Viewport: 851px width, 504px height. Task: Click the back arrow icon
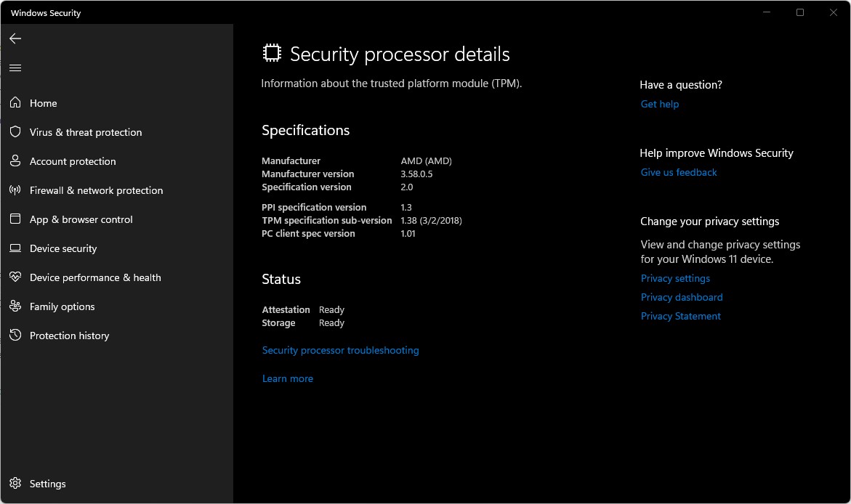pyautogui.click(x=15, y=38)
